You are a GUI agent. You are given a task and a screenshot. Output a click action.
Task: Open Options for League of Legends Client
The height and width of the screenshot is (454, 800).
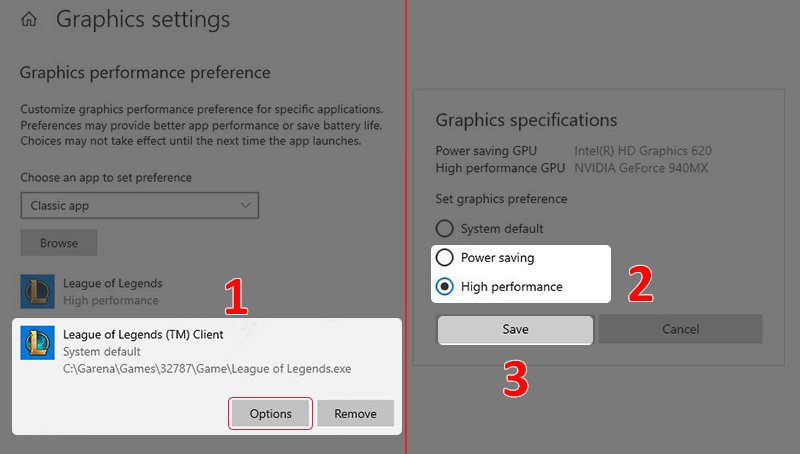(x=270, y=414)
